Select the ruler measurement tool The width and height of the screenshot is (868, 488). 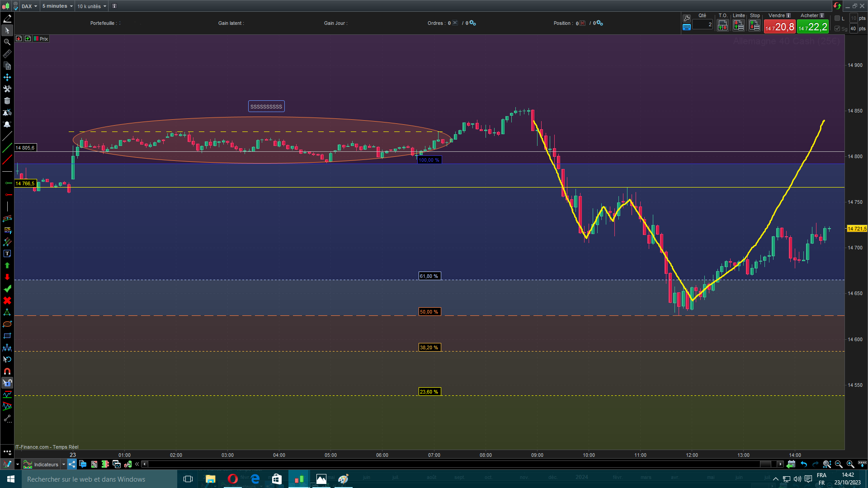tap(7, 54)
